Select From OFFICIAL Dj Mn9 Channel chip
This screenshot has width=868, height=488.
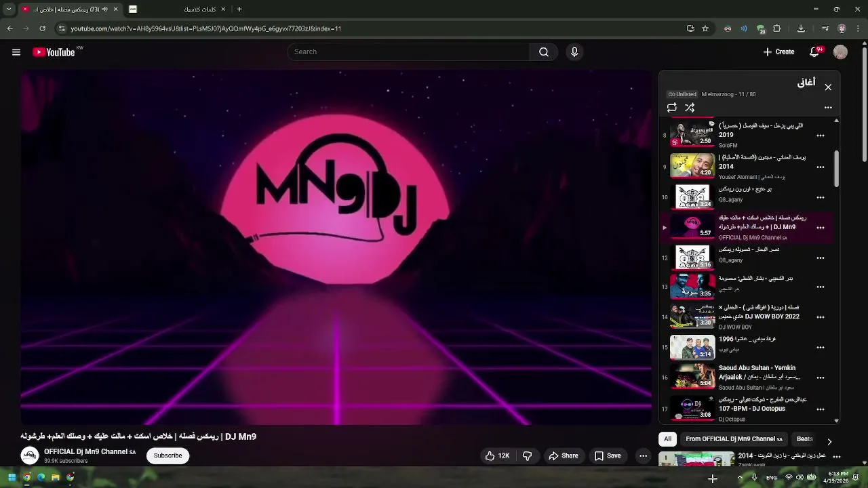[734, 439]
